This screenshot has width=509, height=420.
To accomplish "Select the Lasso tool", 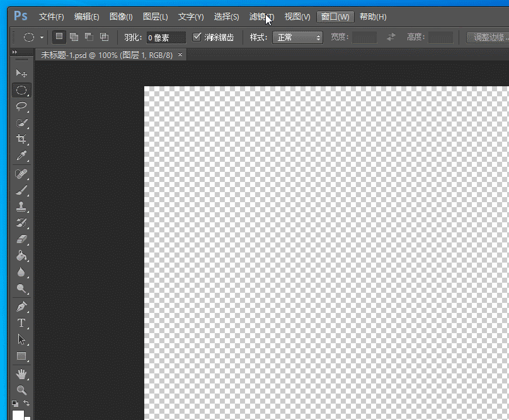I will coord(21,106).
